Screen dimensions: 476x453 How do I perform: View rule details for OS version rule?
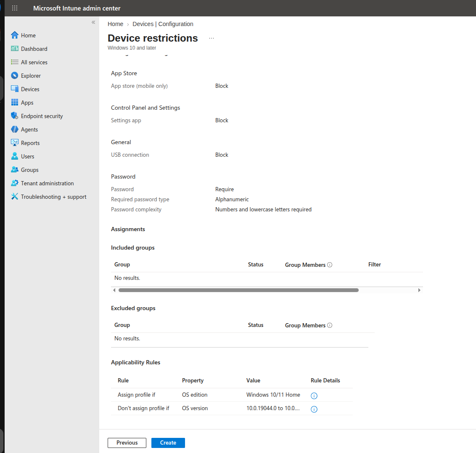[x=314, y=409]
